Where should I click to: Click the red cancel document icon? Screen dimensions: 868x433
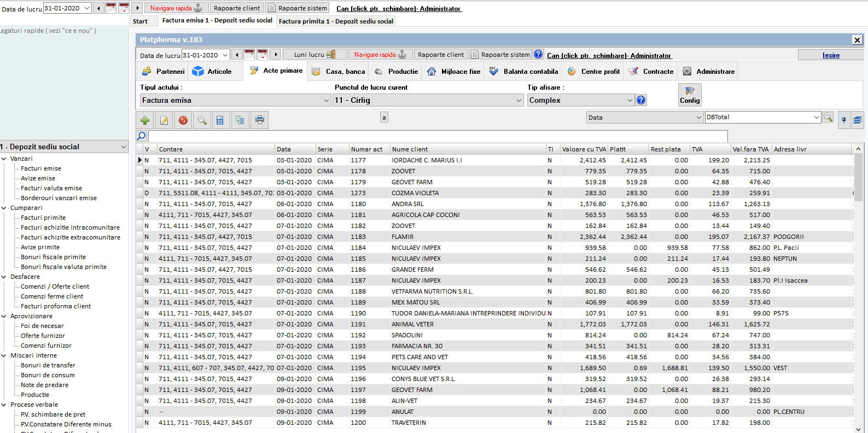183,120
